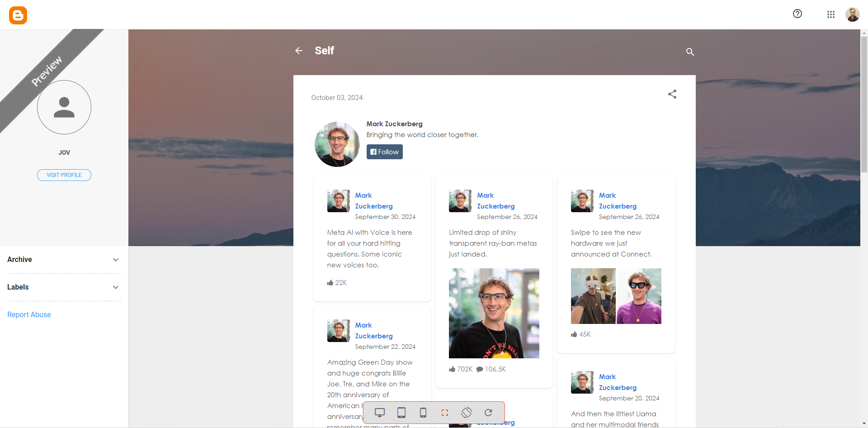Click the JOV profile placeholder avatar

coord(64,107)
